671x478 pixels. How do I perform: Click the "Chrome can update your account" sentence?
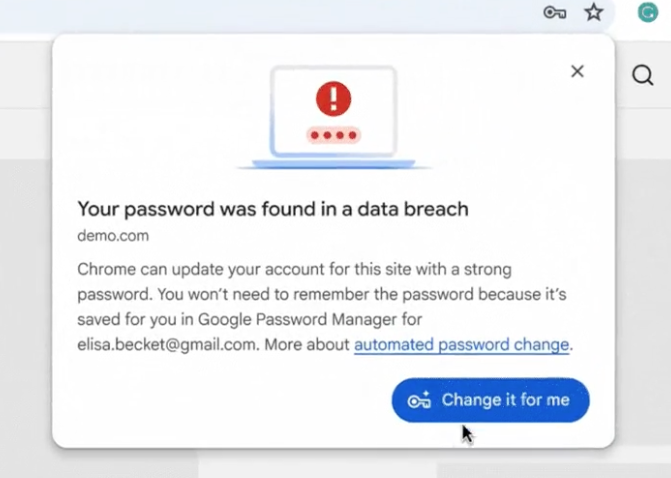coord(200,270)
